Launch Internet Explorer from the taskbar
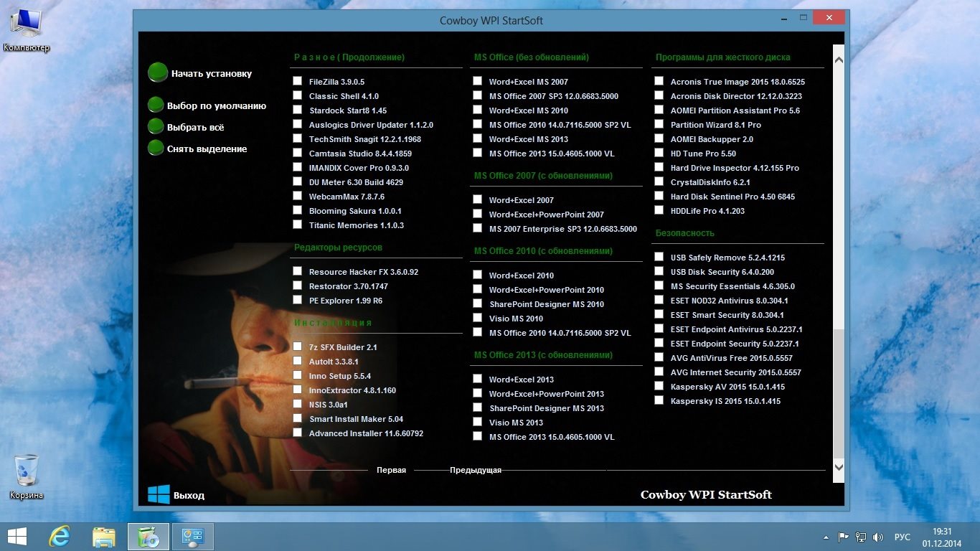 click(x=59, y=536)
